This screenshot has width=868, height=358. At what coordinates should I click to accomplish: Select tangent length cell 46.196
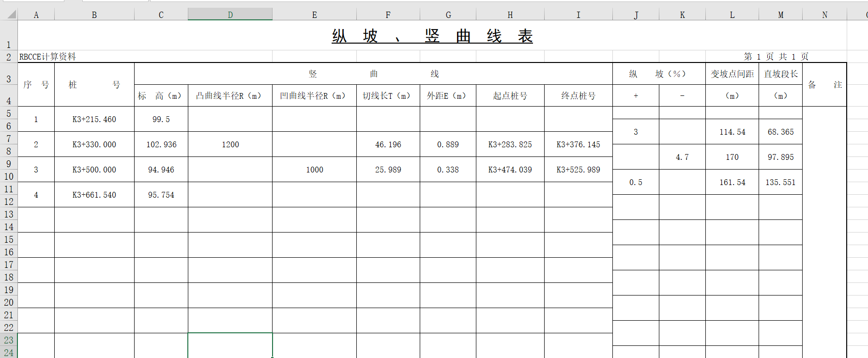pos(388,144)
